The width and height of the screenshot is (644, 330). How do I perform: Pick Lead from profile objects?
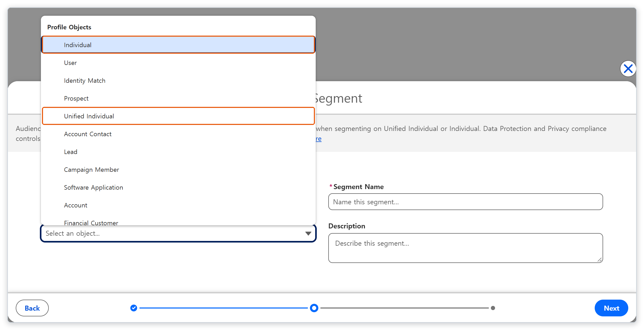tap(178, 152)
